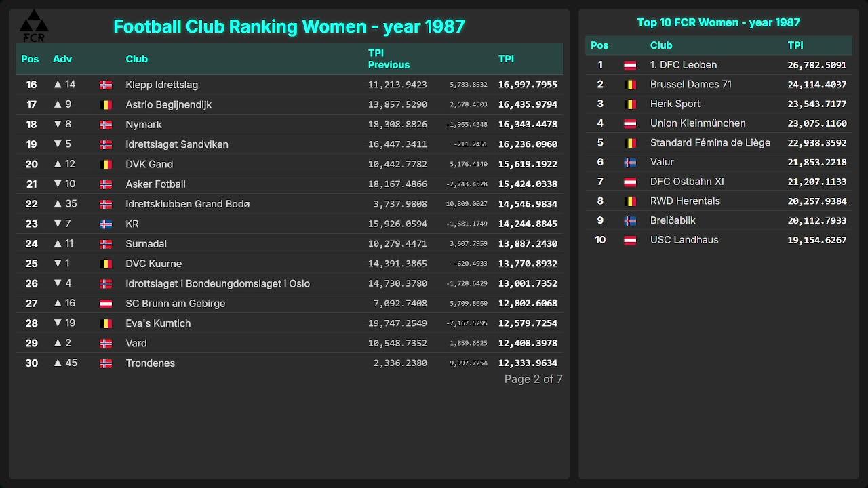The width and height of the screenshot is (868, 488).
Task: Click Iceland flag beside KR
Action: click(x=106, y=224)
